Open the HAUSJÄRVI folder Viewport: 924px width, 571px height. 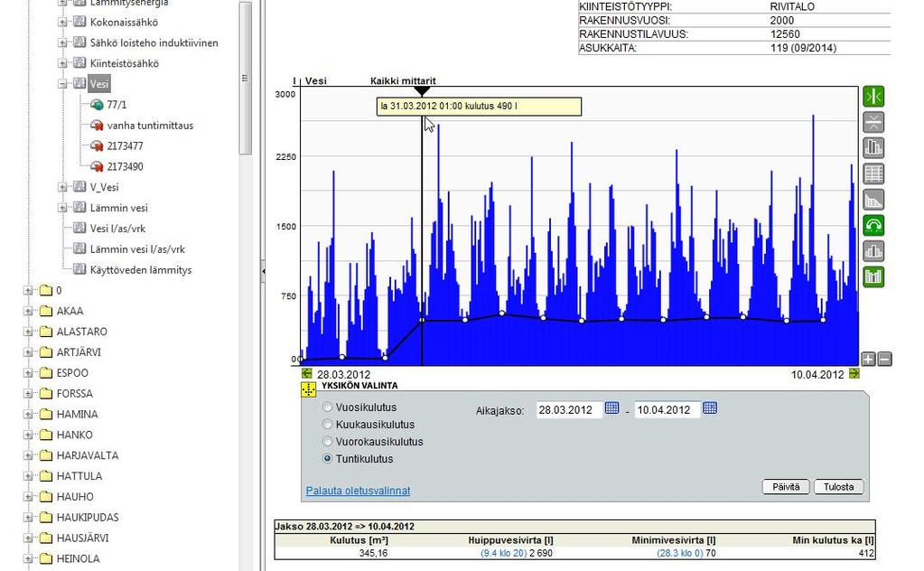click(x=82, y=538)
